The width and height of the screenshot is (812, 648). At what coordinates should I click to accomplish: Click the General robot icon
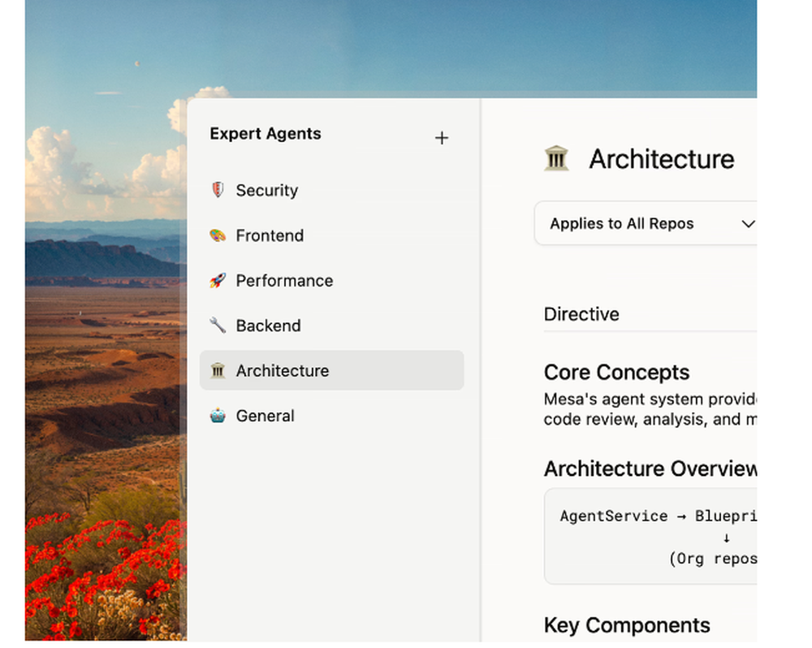218,416
